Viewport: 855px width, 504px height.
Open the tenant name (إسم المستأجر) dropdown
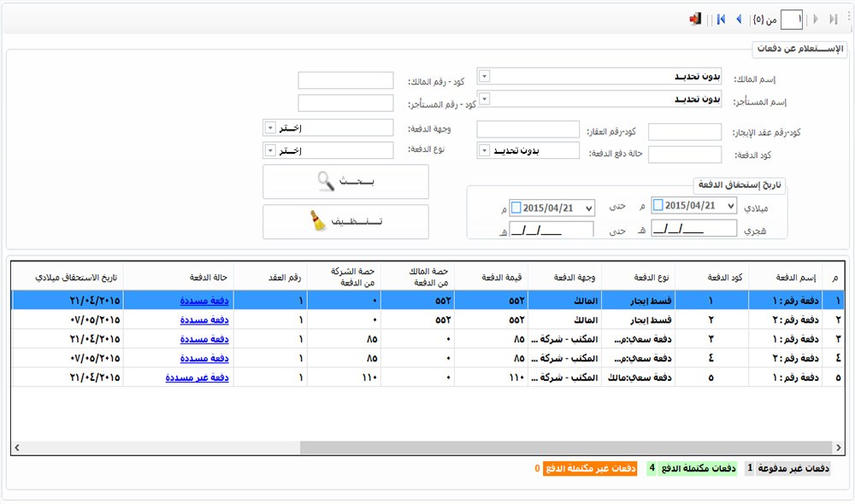tap(484, 98)
